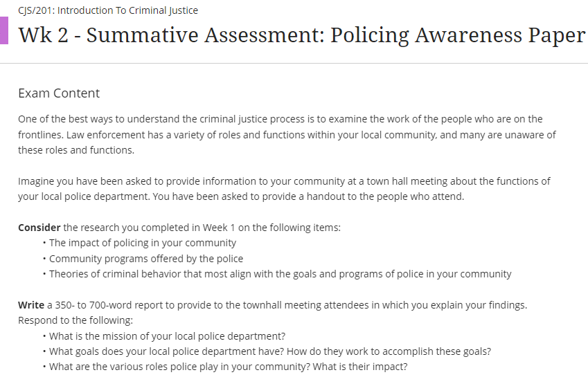This screenshot has height=377, width=588.
Task: Select the question about the police department's mission
Action: click(x=167, y=336)
